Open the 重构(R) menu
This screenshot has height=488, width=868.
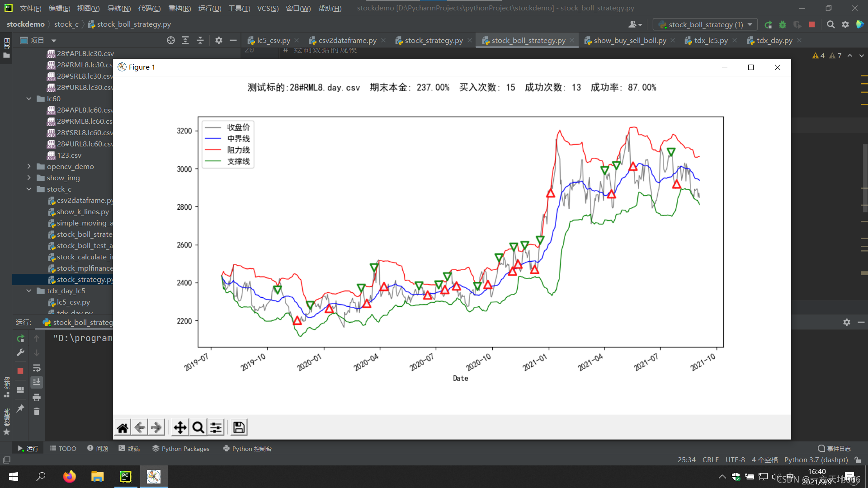coord(179,8)
